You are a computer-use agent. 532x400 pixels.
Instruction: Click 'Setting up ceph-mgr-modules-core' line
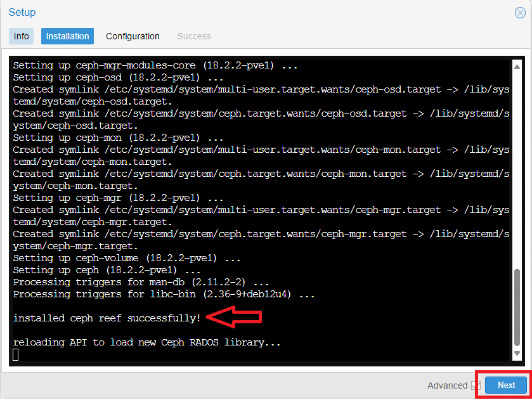click(x=155, y=65)
